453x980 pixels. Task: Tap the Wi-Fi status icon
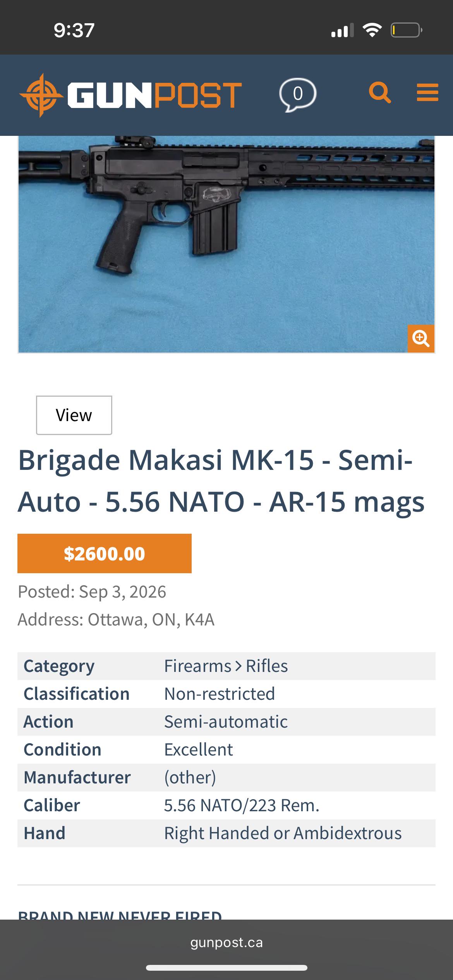point(372,30)
